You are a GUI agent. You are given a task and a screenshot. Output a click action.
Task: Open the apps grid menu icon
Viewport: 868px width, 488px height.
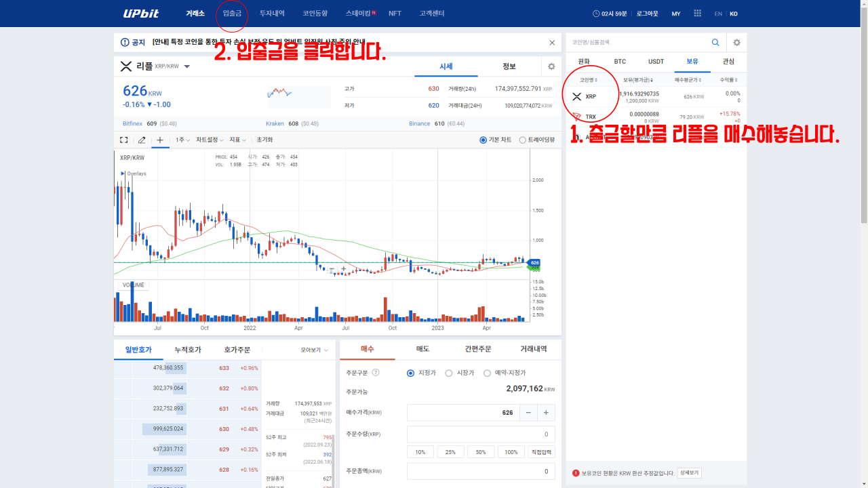(x=698, y=14)
